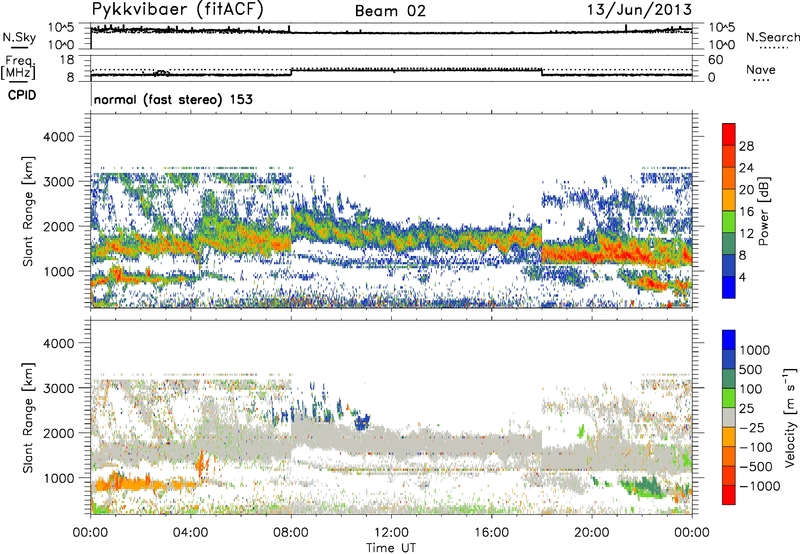Click the 'Beam 02' label

390,11
